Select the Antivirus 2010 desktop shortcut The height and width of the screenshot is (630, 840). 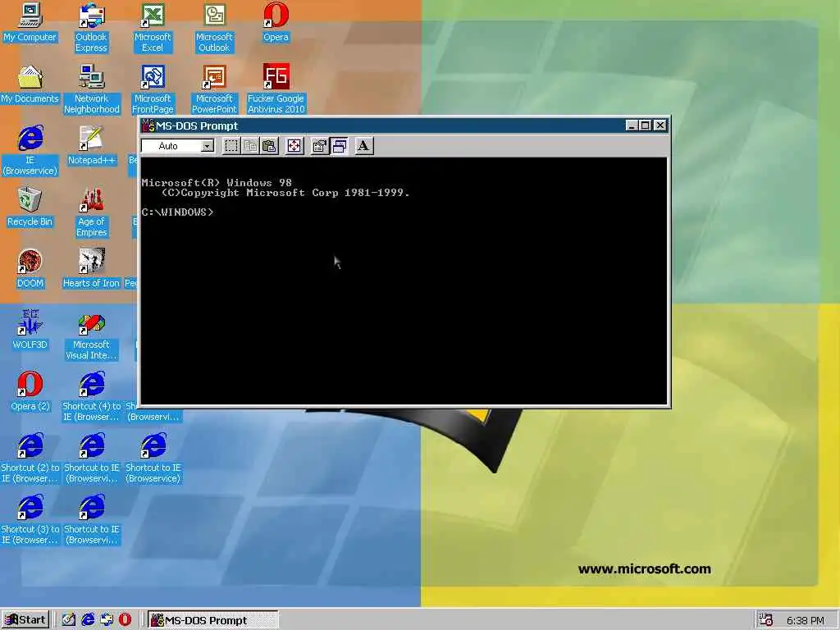pos(276,89)
